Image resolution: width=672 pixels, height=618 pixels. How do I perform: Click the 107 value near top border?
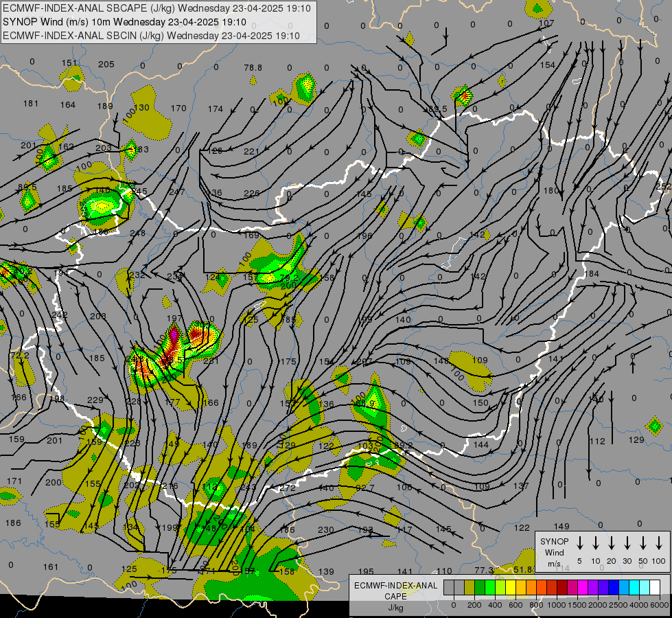click(546, 23)
